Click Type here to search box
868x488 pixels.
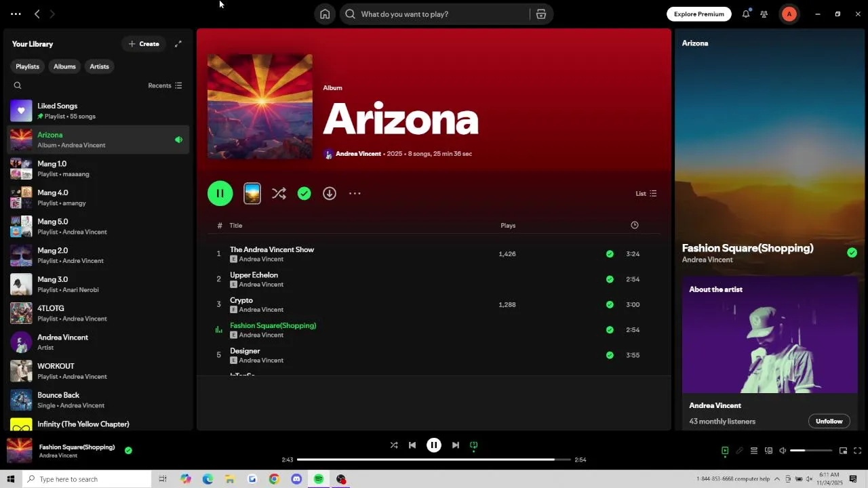[86, 479]
